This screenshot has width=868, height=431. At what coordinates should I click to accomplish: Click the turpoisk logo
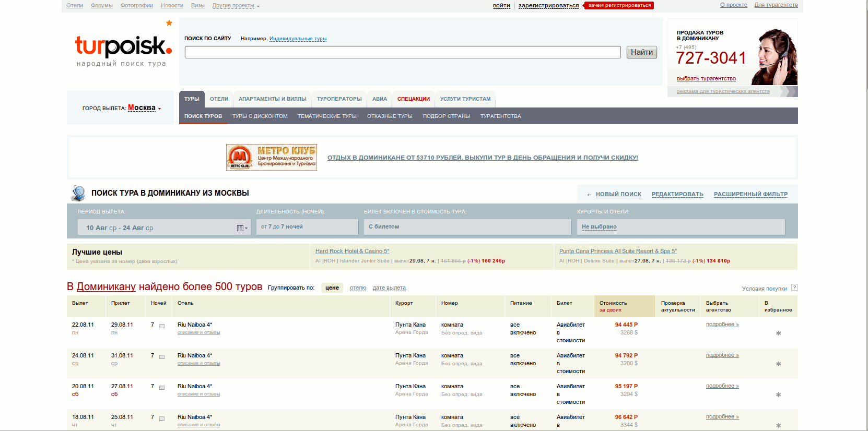click(123, 51)
